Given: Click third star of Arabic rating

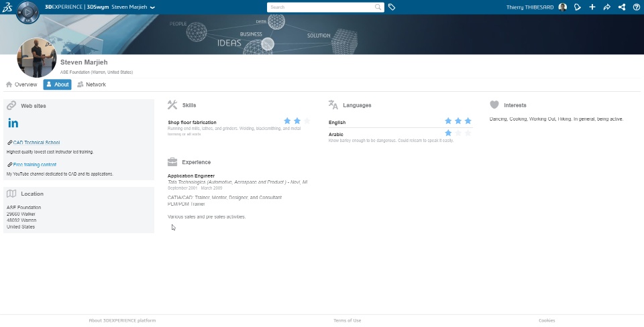Looking at the screenshot, I should pos(468,133).
